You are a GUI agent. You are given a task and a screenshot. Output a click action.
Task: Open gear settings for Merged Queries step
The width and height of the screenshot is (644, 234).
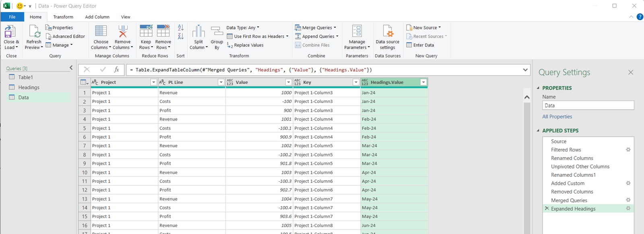tap(628, 200)
